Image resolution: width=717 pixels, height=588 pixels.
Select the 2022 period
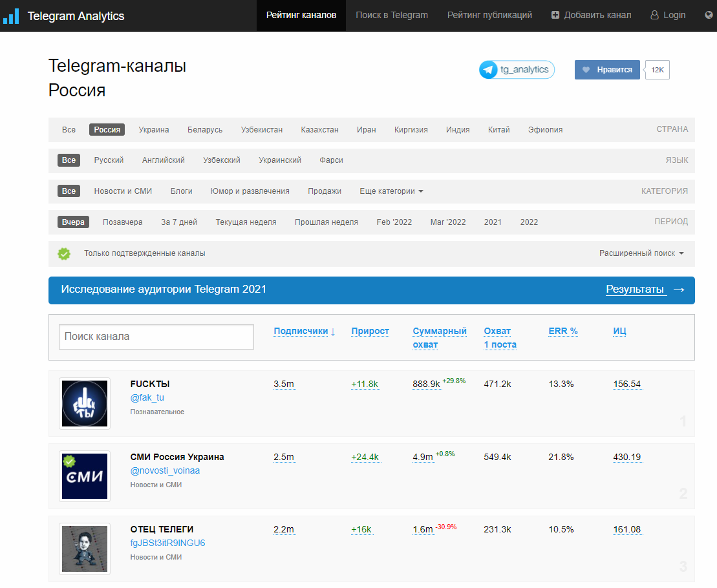[529, 222]
